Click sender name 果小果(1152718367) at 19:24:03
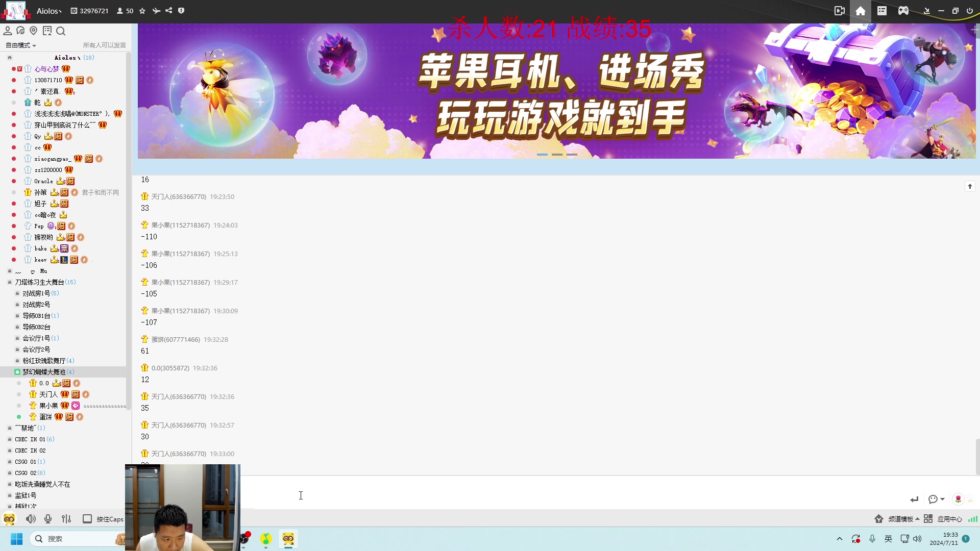 (x=181, y=225)
